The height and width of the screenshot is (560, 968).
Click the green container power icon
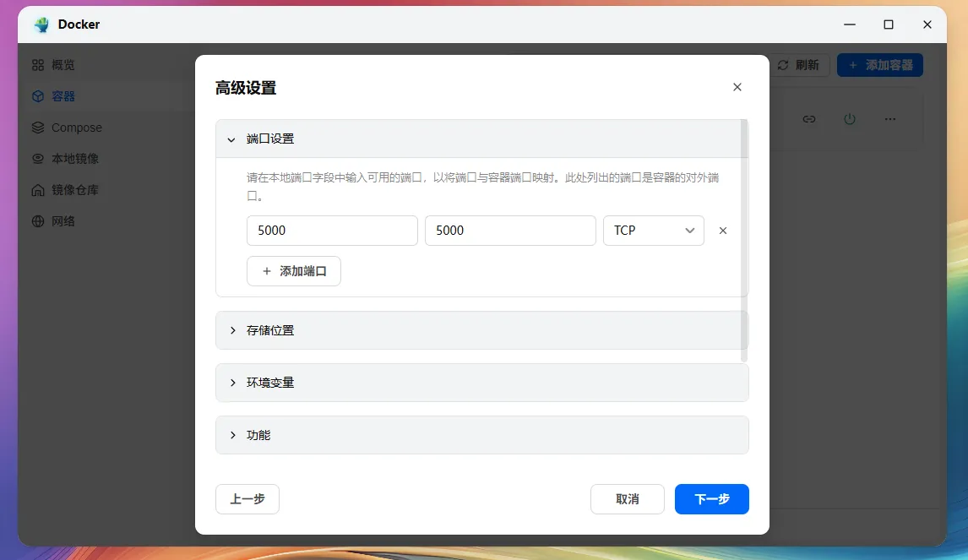tap(850, 119)
